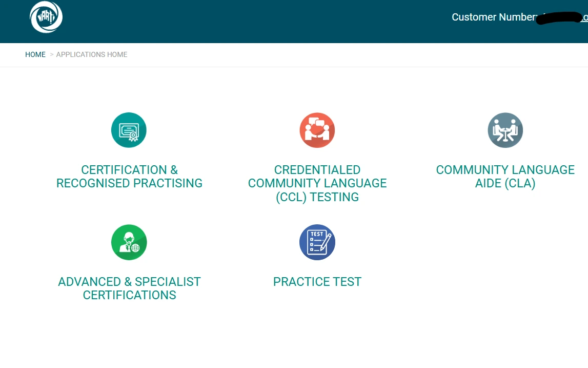
Task: Click the NAATI logo in the header
Action: [46, 17]
